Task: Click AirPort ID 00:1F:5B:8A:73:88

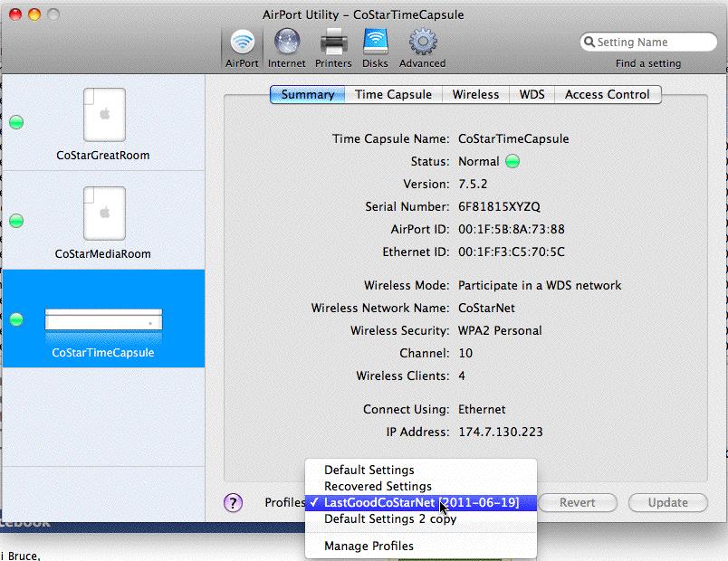Action: (512, 229)
